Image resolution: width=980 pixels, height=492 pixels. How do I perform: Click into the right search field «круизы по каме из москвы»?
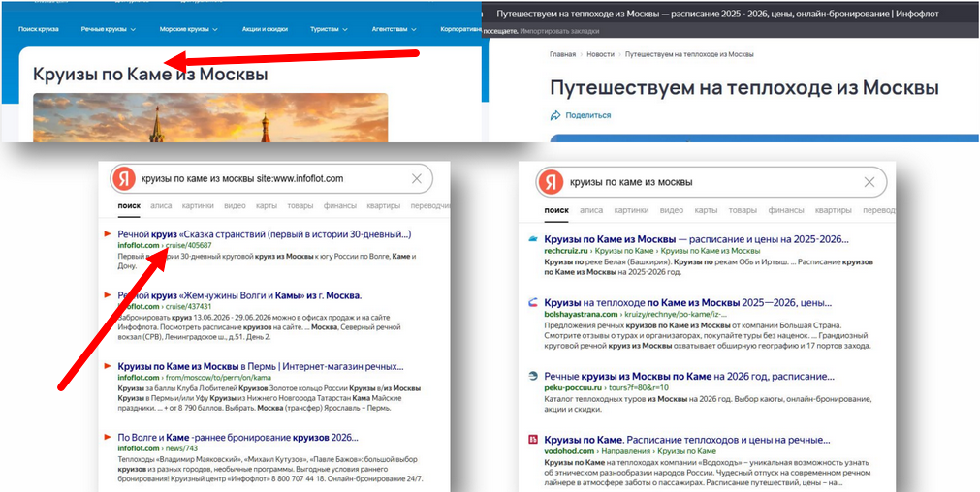point(712,182)
